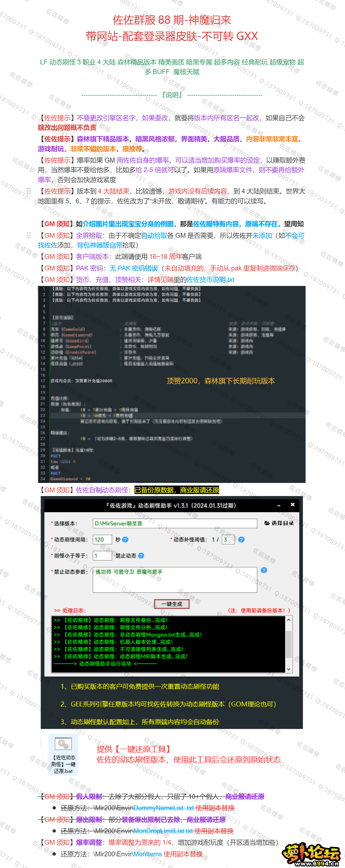Click the log line 动态刷怪MIR脚本生成
Screen dimensions: 345x868
coord(121,656)
